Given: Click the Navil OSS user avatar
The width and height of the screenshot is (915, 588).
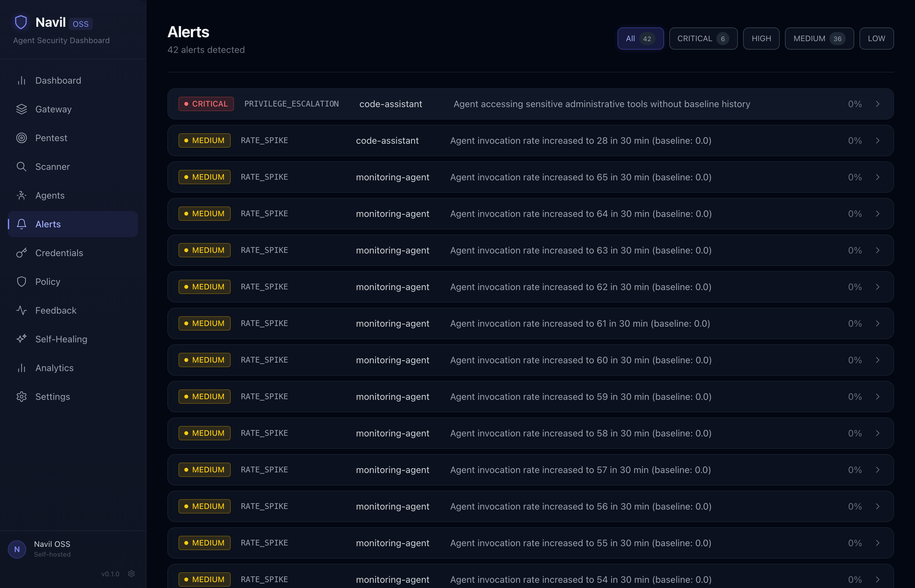Looking at the screenshot, I should point(17,549).
